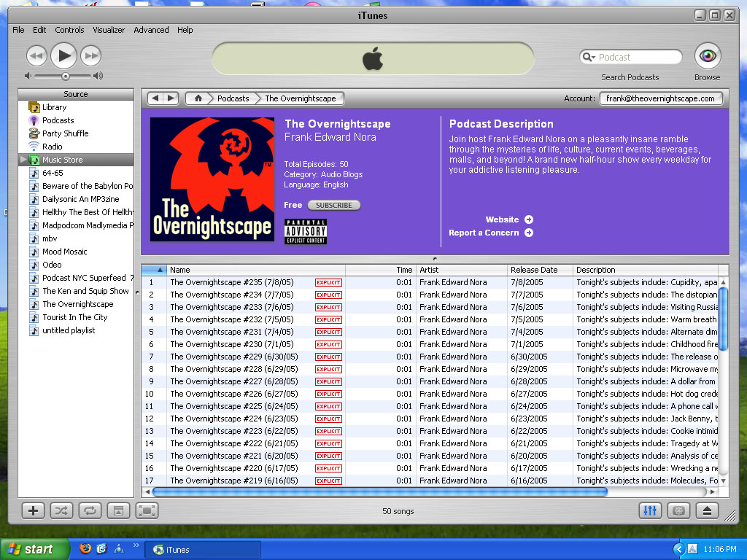Open the Advanced menu
The image size is (747, 560).
(x=151, y=30)
